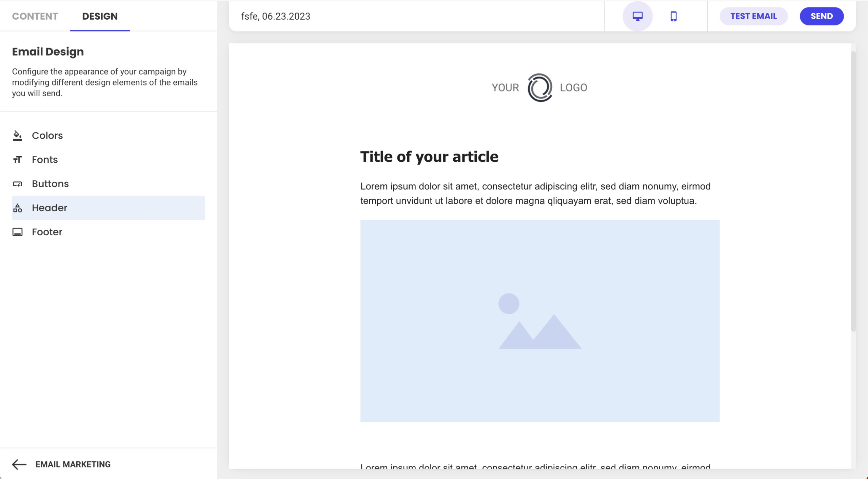
Task: Click the Footer panel icon
Action: tap(17, 232)
